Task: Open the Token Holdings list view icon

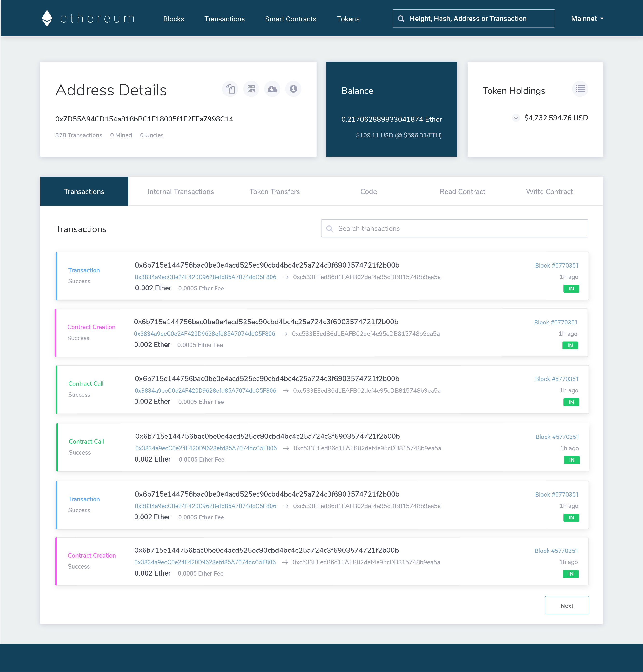Action: click(580, 89)
